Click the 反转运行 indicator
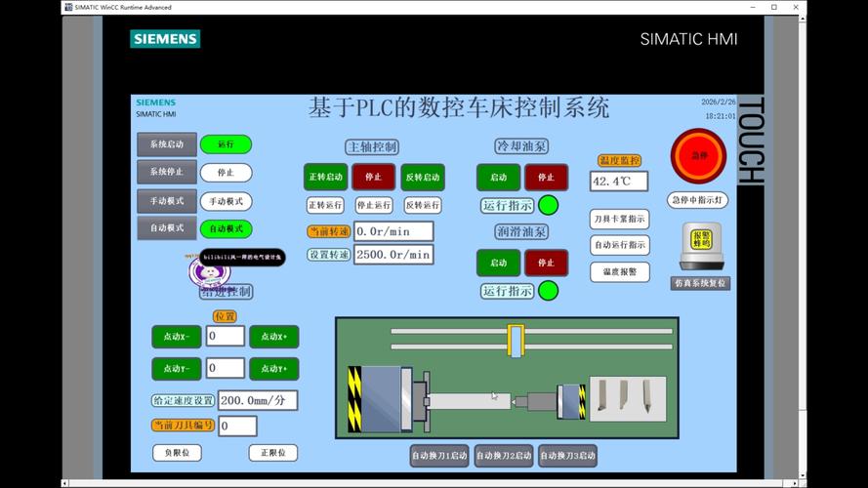The width and height of the screenshot is (868, 488). (423, 205)
